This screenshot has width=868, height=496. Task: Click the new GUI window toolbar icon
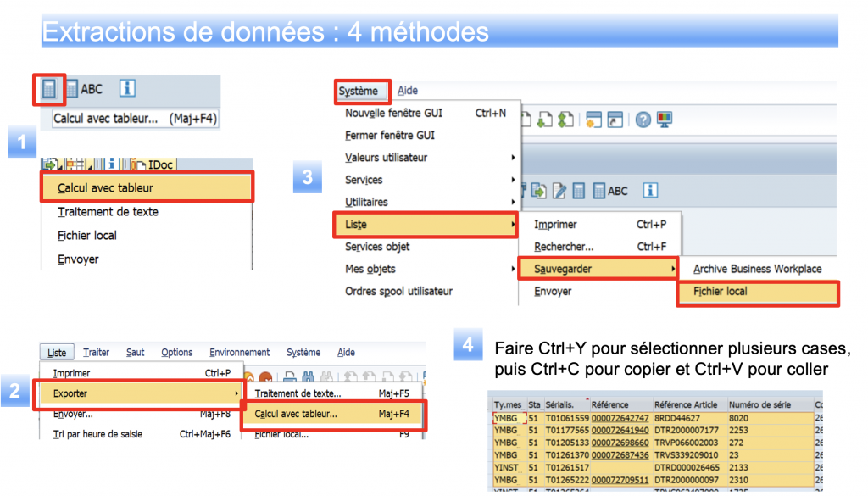[x=593, y=120]
